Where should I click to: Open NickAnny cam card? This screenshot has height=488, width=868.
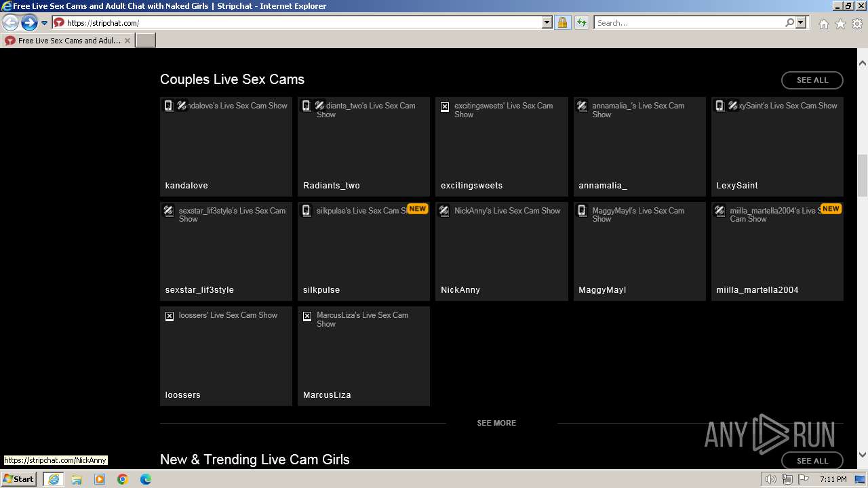coord(502,251)
